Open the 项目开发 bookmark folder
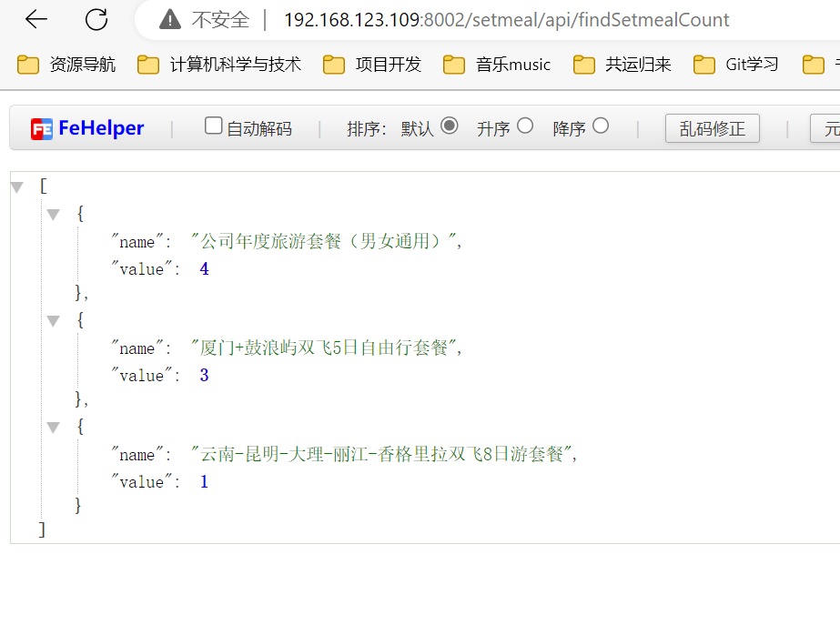 372,65
